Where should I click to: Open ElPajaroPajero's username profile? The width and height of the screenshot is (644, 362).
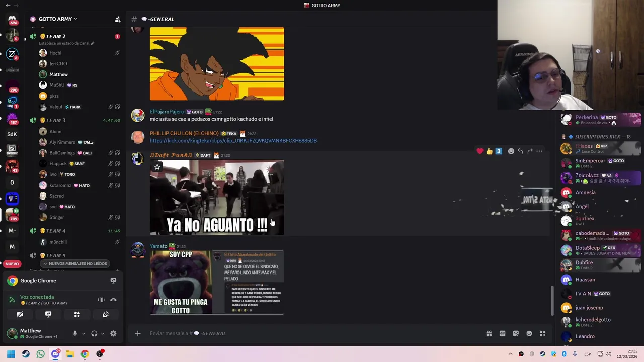click(167, 112)
